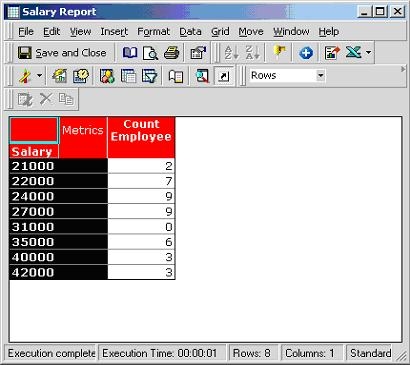Screen dimensions: 410x365
Task: Click the Salary Report window grid icon
Action: 13,12
